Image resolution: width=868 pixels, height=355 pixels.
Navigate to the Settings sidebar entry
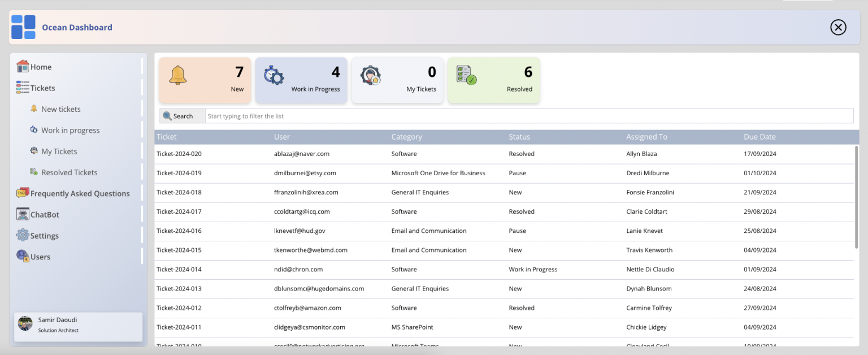[x=42, y=235]
